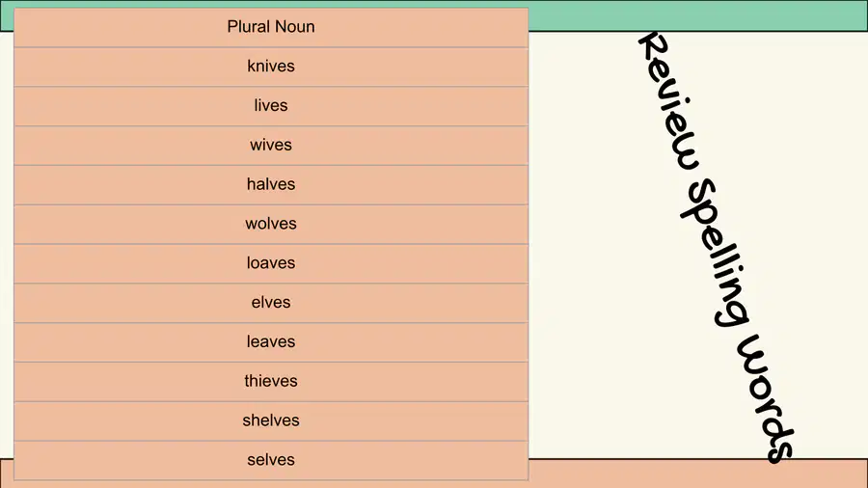Viewport: 868px width, 488px height.
Task: Select the word leaves
Action: coord(271,341)
